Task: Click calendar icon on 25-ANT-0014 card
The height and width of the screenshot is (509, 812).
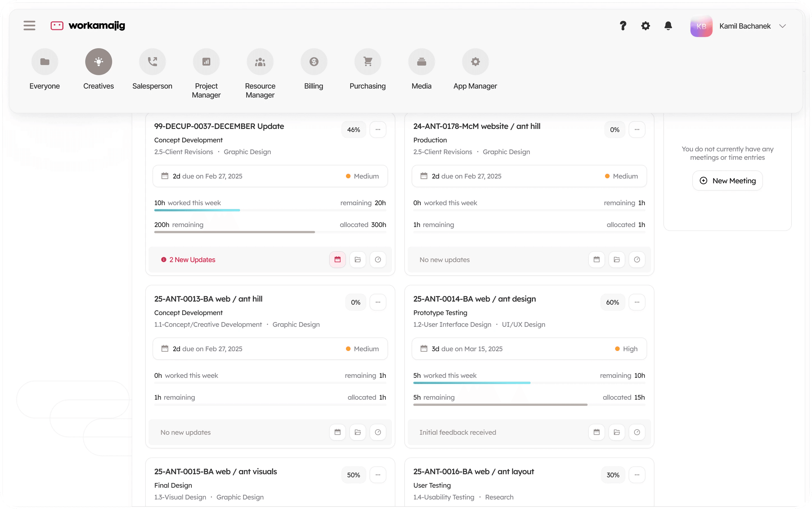Action: tap(597, 432)
